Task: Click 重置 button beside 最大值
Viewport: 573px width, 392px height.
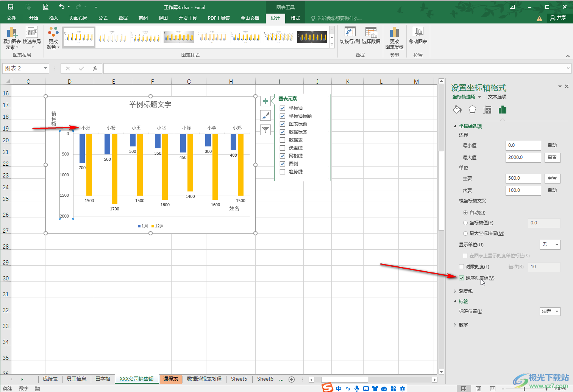Action: pyautogui.click(x=552, y=157)
